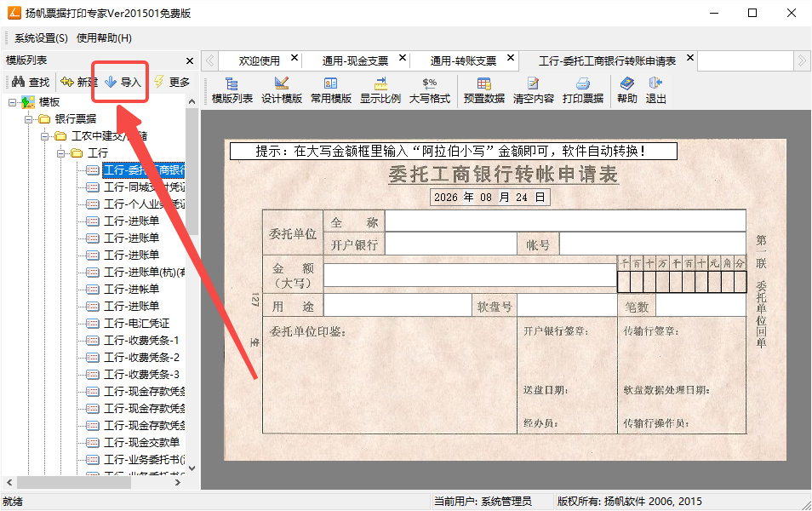812x511 pixels.
Task: Open 设计模版 design tool
Action: point(281,90)
